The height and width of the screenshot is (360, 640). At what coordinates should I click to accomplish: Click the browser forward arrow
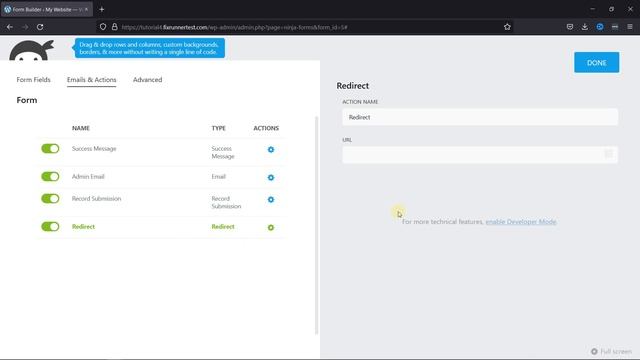[x=25, y=27]
